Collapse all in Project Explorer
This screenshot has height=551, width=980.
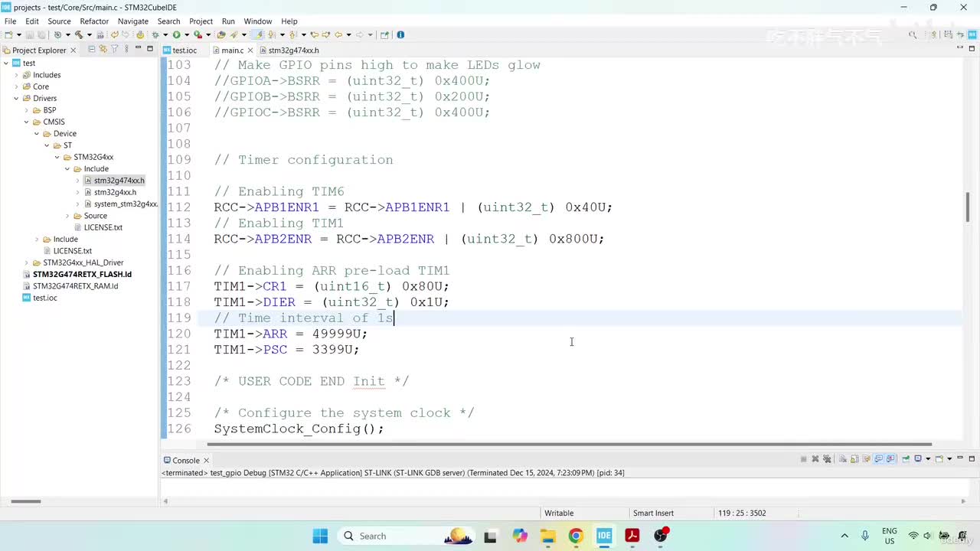point(92,49)
